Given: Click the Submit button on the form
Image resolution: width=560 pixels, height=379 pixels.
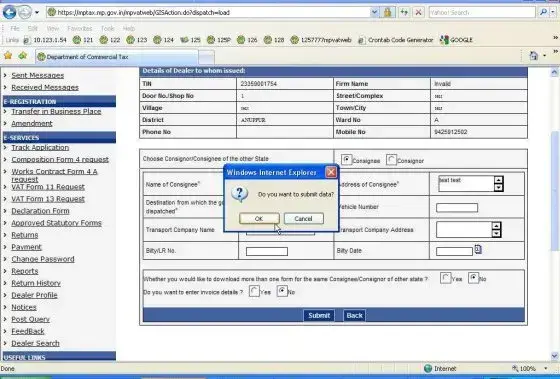Looking at the screenshot, I should [319, 315].
